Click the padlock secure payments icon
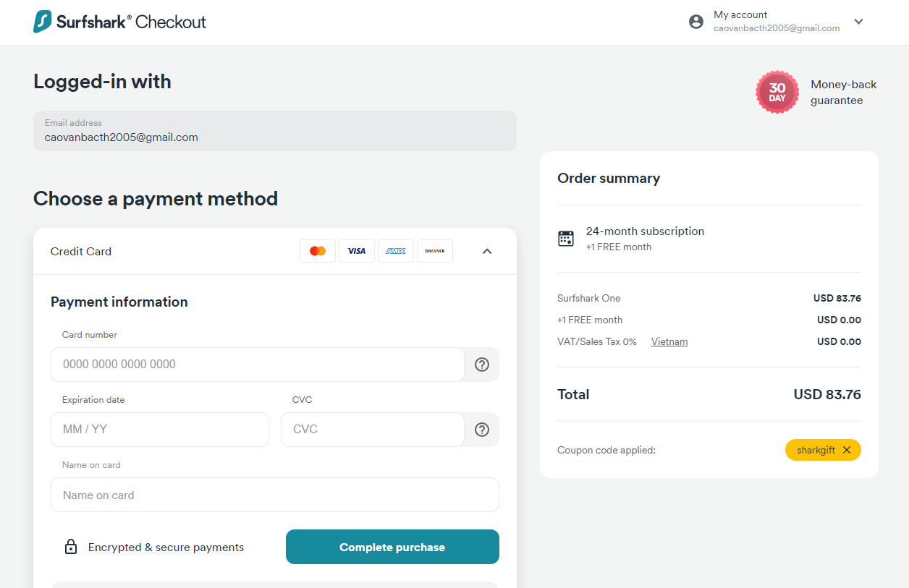The width and height of the screenshot is (909, 588). (x=71, y=547)
